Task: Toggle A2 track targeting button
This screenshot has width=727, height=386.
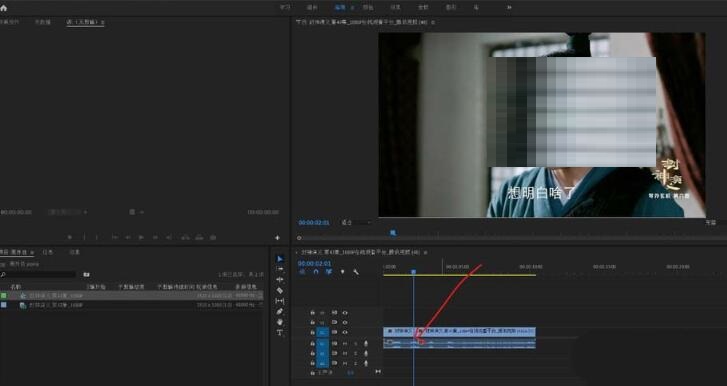Action: click(323, 353)
